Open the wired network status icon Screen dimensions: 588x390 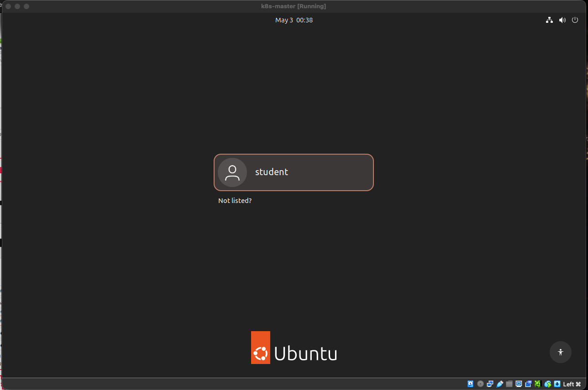pos(550,20)
